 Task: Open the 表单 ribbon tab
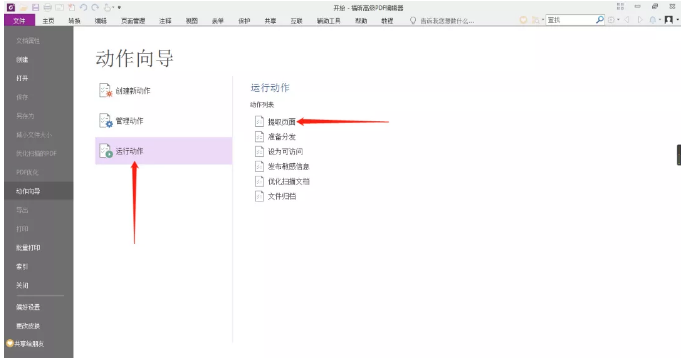(x=218, y=21)
